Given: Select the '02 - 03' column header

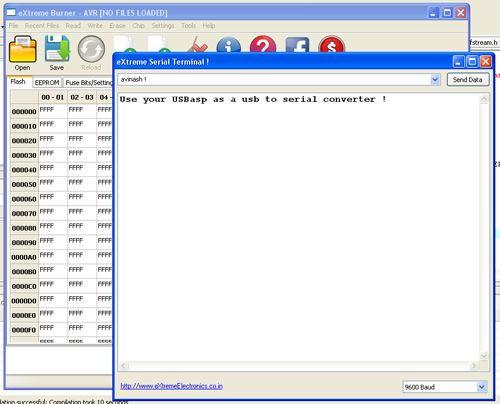Looking at the screenshot, I should [82, 97].
